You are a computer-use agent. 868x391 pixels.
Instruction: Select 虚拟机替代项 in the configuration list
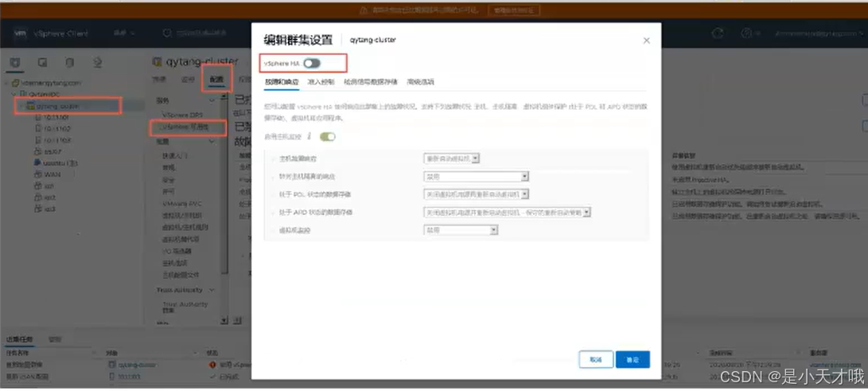click(181, 239)
